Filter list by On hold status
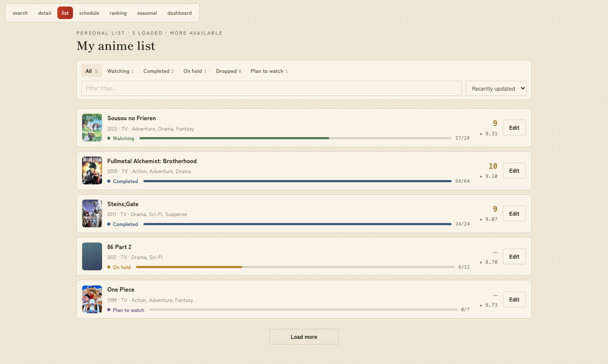 pyautogui.click(x=195, y=71)
